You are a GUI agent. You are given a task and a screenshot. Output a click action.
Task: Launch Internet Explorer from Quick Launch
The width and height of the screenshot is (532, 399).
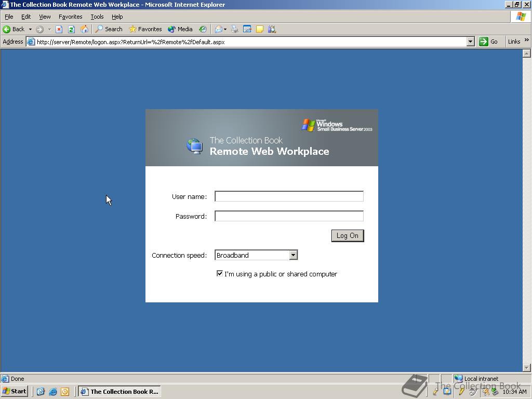(52, 392)
